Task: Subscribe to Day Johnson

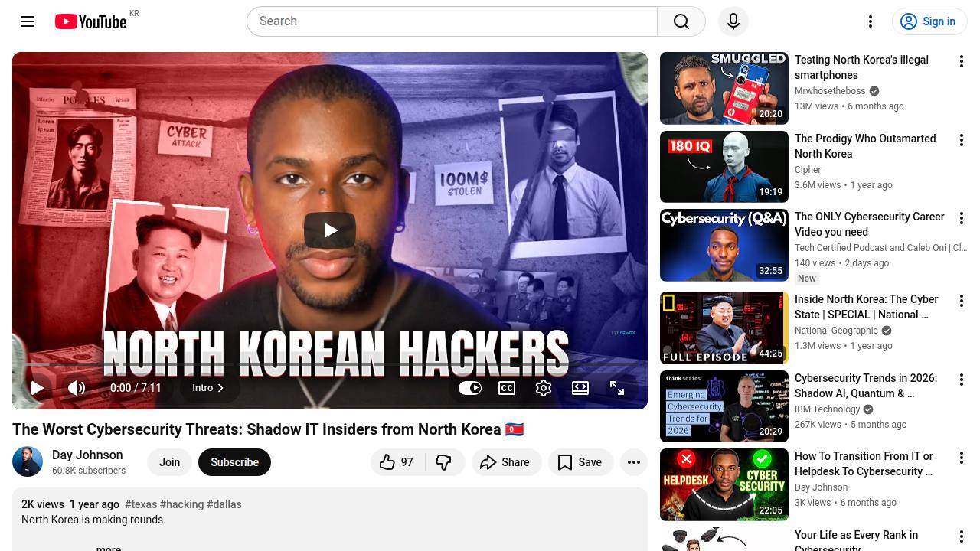Action: tap(234, 462)
